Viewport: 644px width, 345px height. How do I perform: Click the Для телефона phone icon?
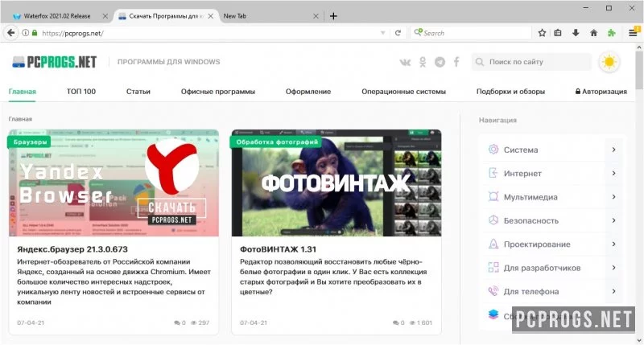pos(493,291)
